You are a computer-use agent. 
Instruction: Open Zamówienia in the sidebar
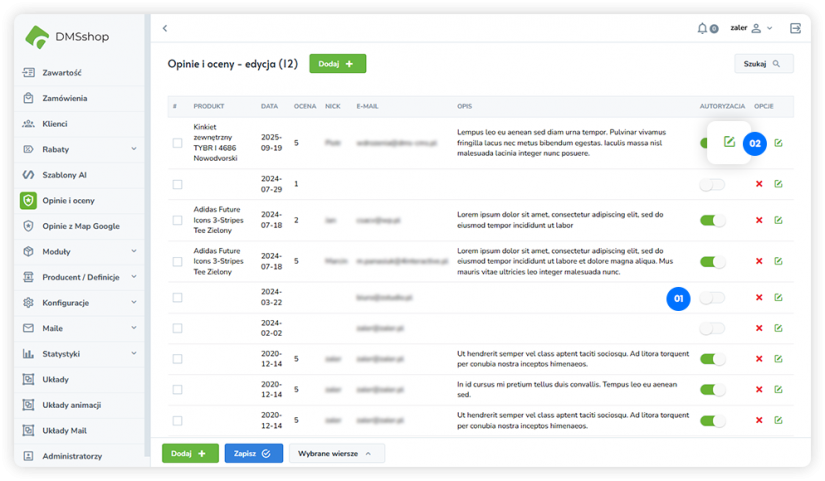pyautogui.click(x=64, y=98)
